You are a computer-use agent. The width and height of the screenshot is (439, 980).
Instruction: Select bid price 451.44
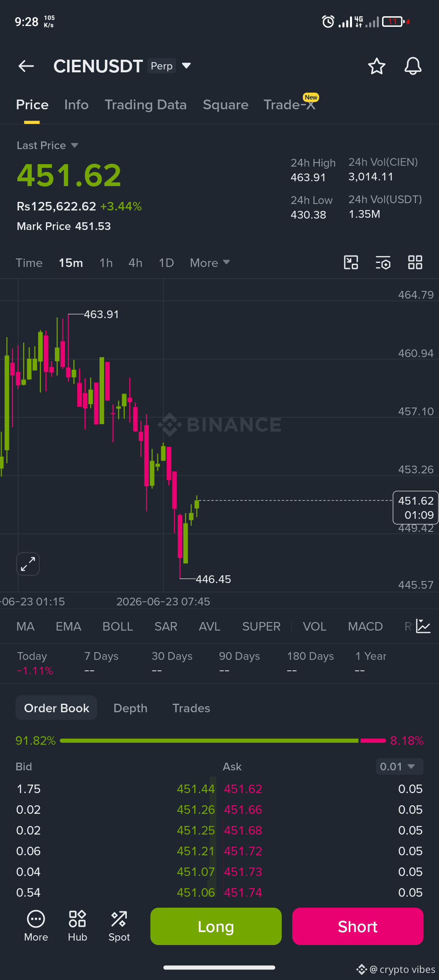pyautogui.click(x=196, y=789)
